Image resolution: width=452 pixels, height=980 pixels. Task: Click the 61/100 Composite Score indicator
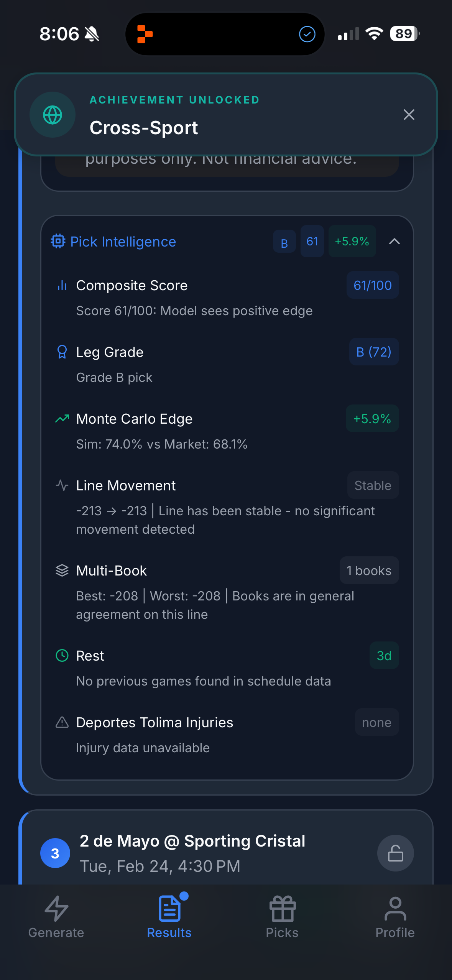coord(372,285)
